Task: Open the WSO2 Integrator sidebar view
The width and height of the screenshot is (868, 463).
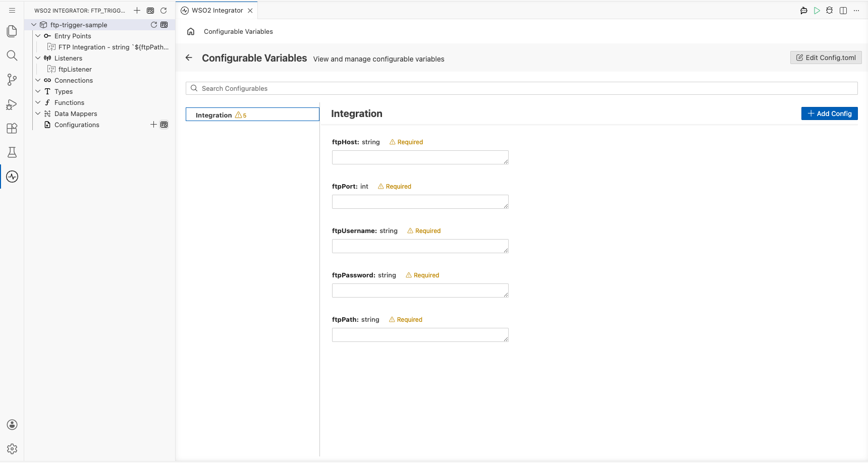Action: point(12,177)
